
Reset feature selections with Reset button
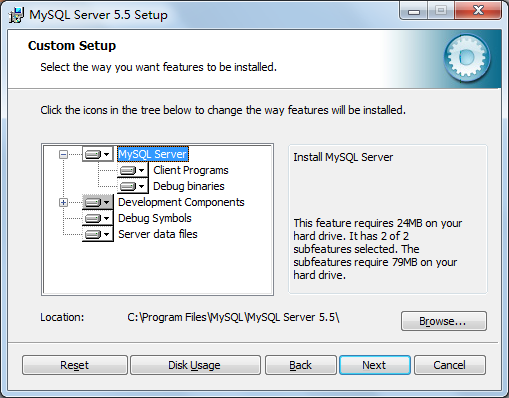tap(75, 365)
